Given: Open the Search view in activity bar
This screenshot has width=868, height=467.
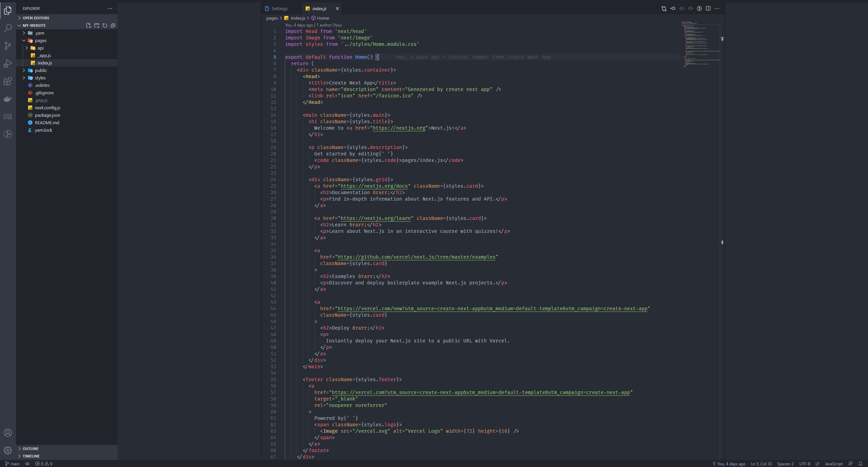Looking at the screenshot, I should 8,28.
